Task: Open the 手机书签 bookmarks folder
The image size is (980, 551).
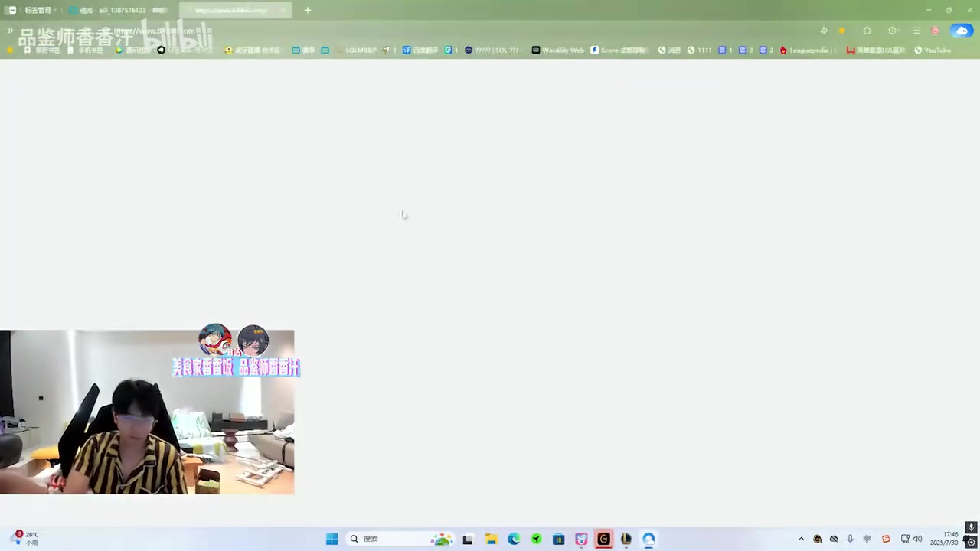Action: coord(90,50)
